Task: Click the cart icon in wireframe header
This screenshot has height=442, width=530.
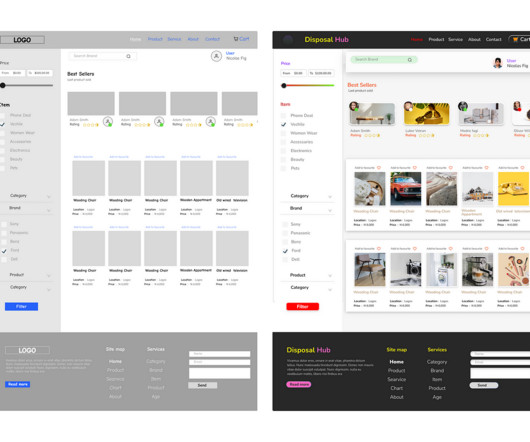Action: [236, 39]
